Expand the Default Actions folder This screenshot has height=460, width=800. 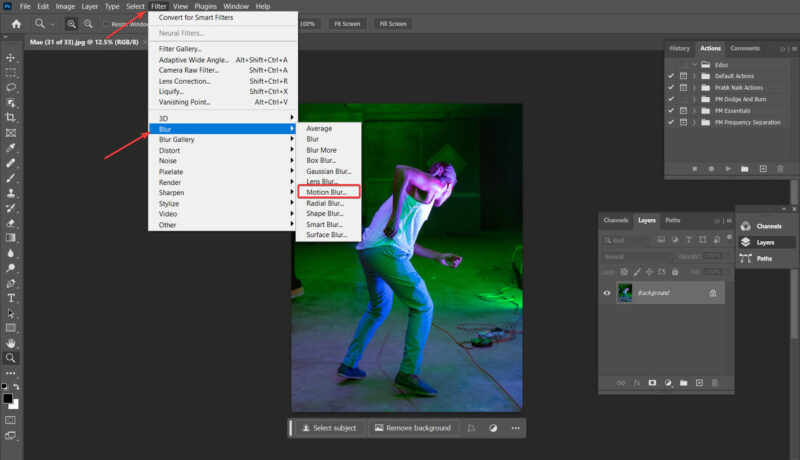click(694, 76)
